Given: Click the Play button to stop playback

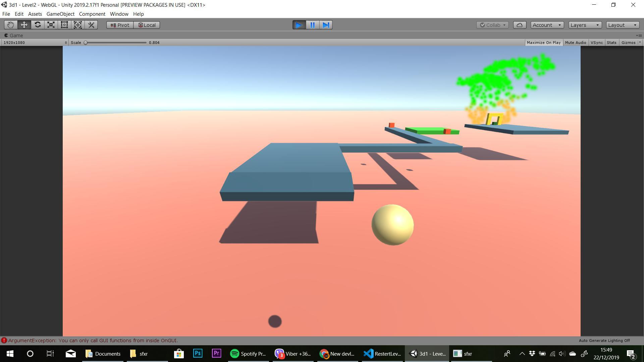Looking at the screenshot, I should (299, 25).
